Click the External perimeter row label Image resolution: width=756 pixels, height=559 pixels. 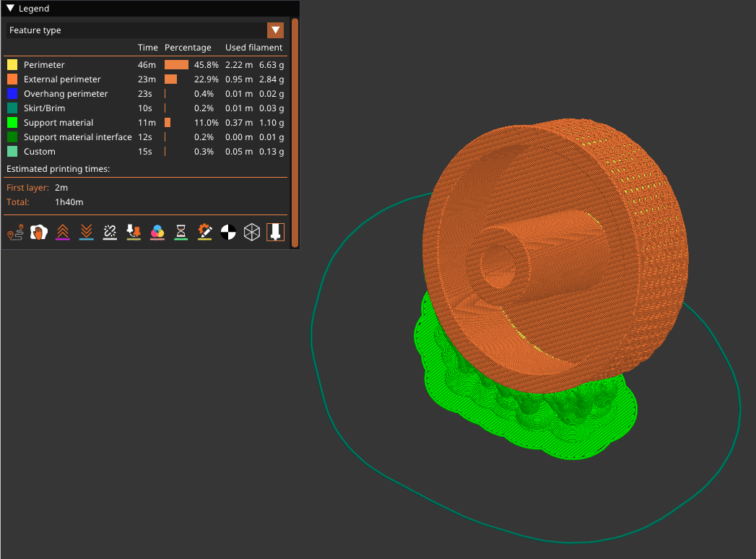62,79
